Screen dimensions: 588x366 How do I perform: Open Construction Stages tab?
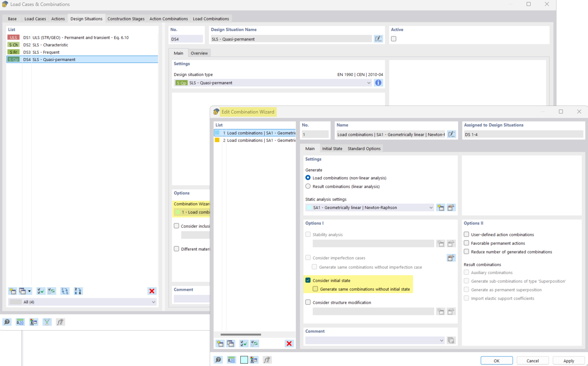pos(126,19)
